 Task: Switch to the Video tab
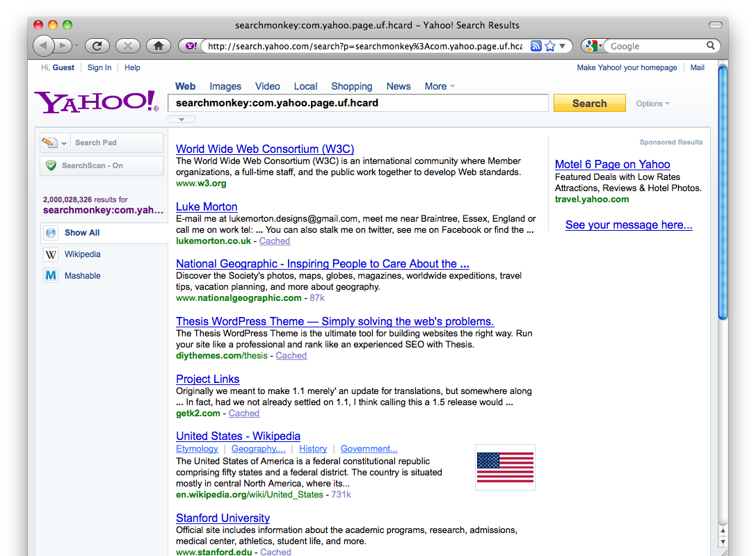268,86
